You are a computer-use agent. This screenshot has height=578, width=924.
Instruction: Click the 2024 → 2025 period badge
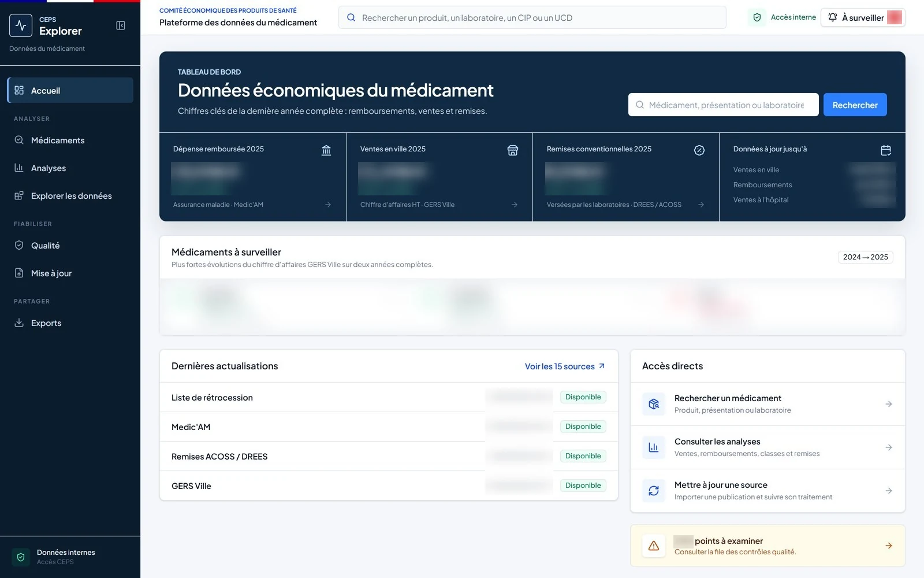tap(865, 257)
